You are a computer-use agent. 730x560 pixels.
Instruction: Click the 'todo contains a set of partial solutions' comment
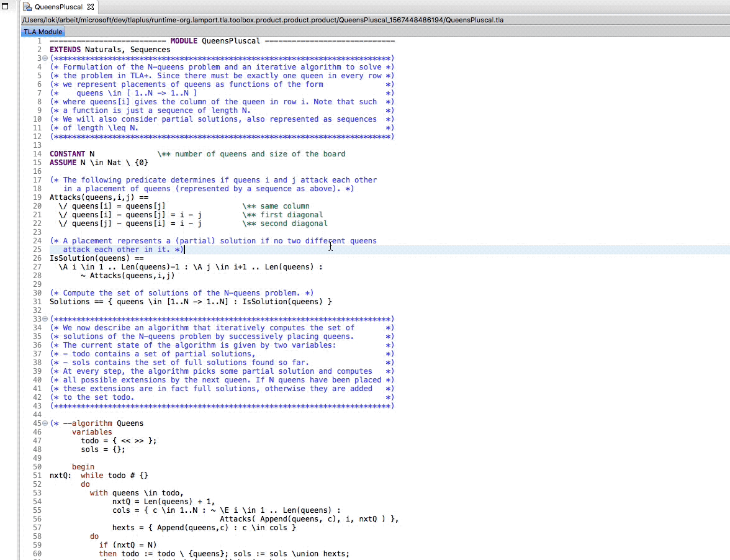point(222,354)
